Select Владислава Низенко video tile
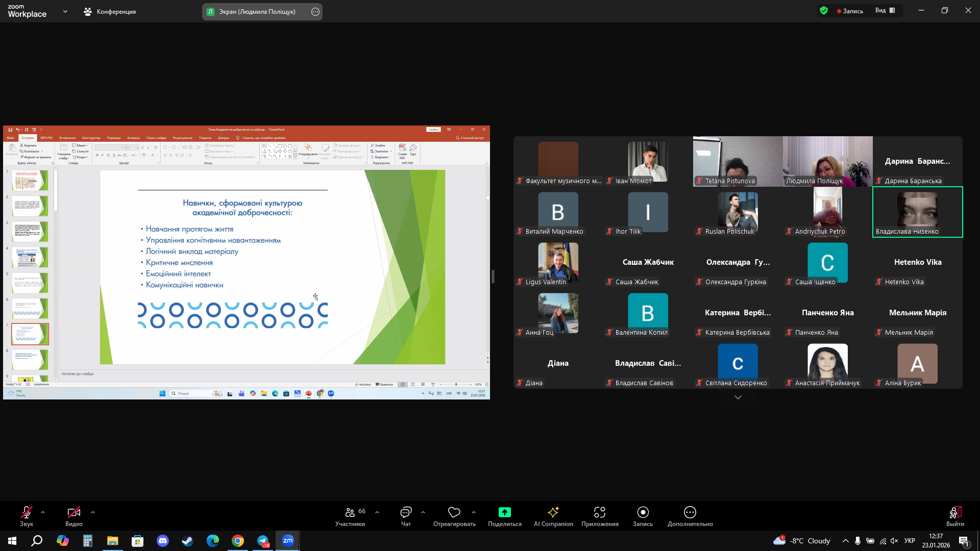Image resolution: width=980 pixels, height=551 pixels. [x=918, y=212]
